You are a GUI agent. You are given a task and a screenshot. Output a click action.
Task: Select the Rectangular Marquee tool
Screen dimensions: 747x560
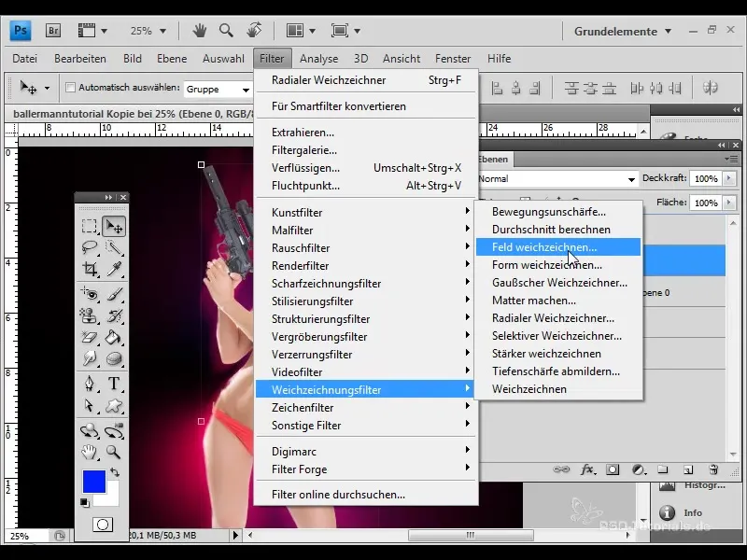coord(90,226)
